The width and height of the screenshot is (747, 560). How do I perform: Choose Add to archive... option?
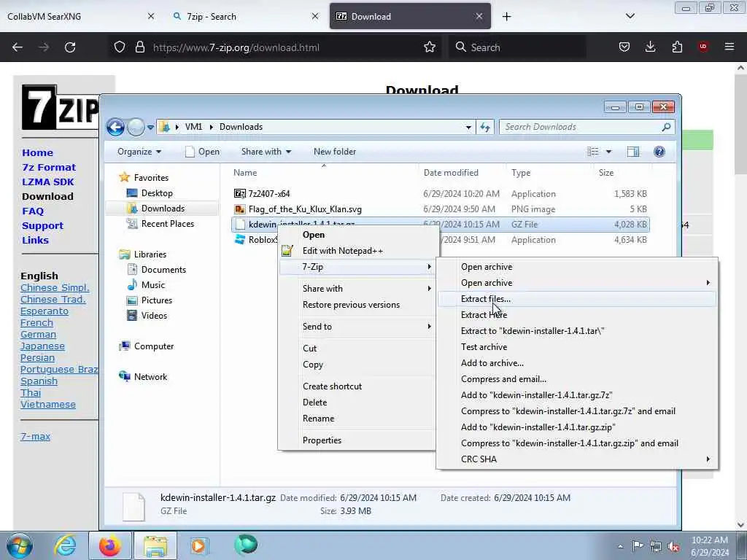pos(576,363)
